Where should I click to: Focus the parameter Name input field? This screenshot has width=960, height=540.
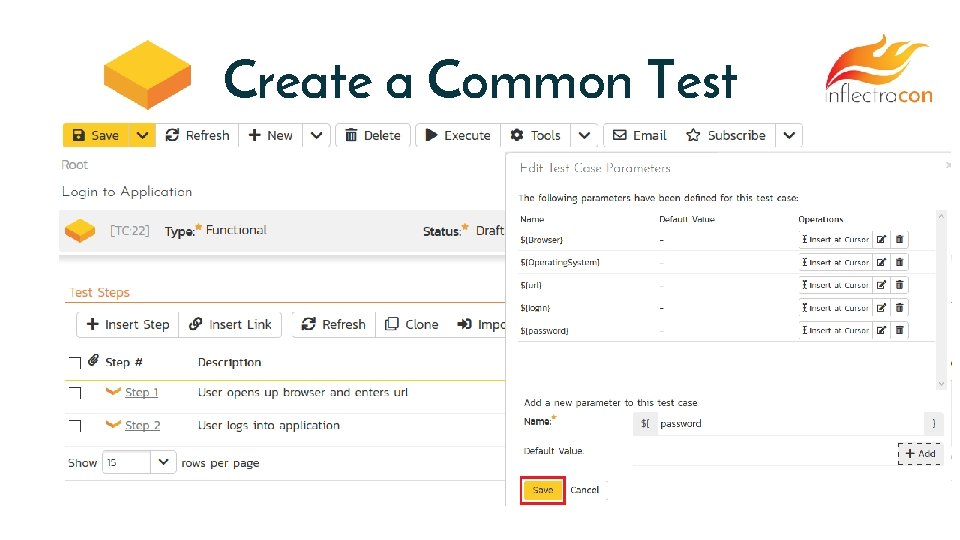pyautogui.click(x=790, y=423)
